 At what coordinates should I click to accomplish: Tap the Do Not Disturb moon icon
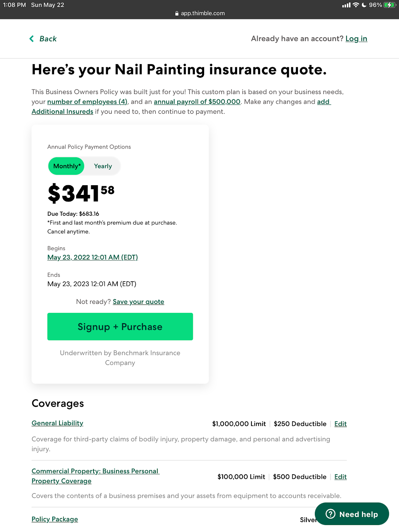(x=364, y=5)
